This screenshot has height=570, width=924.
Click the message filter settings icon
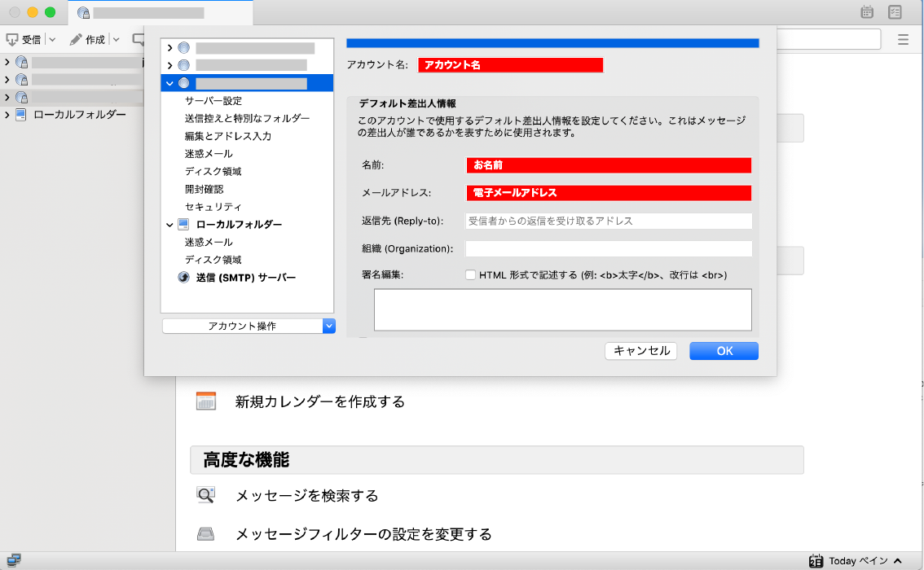(x=206, y=534)
